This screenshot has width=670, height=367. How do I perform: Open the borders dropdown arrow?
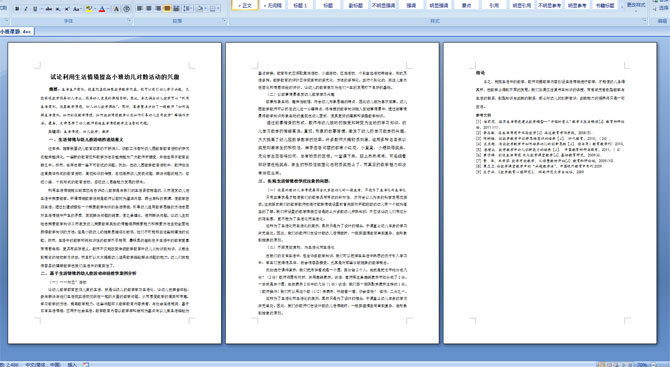point(219,9)
